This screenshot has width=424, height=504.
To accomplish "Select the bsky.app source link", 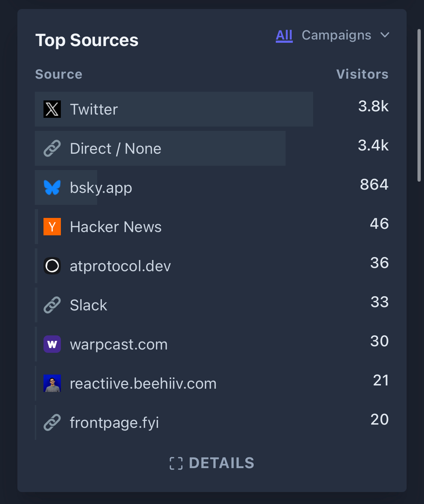I will pos(101,187).
